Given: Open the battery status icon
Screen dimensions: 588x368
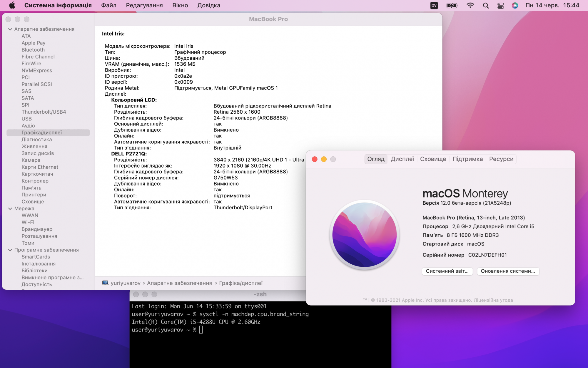Looking at the screenshot, I should tap(452, 5).
